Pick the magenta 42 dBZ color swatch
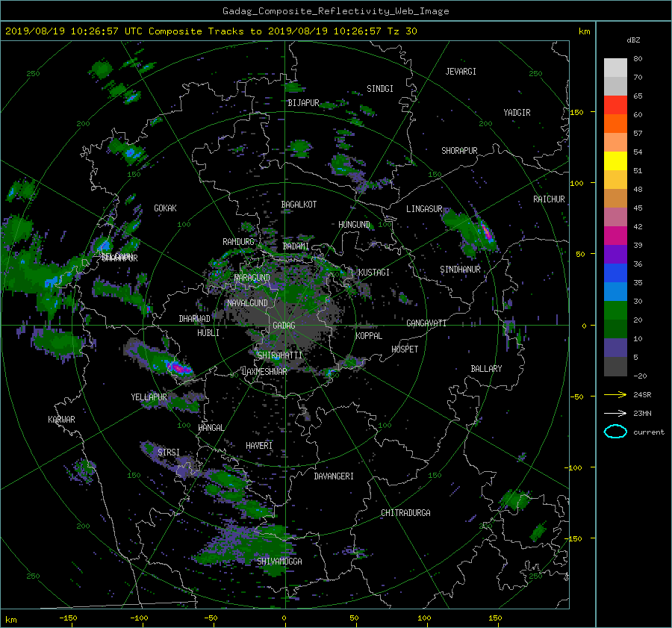The image size is (672, 628). pyautogui.click(x=615, y=235)
